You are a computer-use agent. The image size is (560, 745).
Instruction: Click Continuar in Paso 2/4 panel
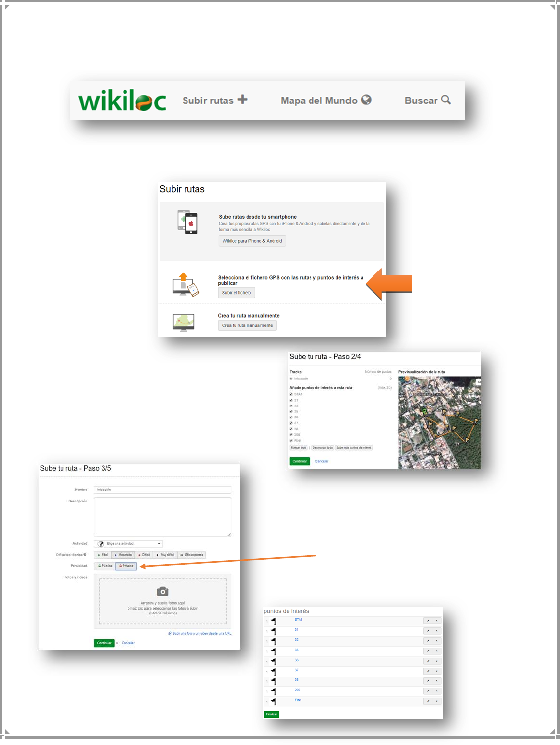[x=300, y=461]
